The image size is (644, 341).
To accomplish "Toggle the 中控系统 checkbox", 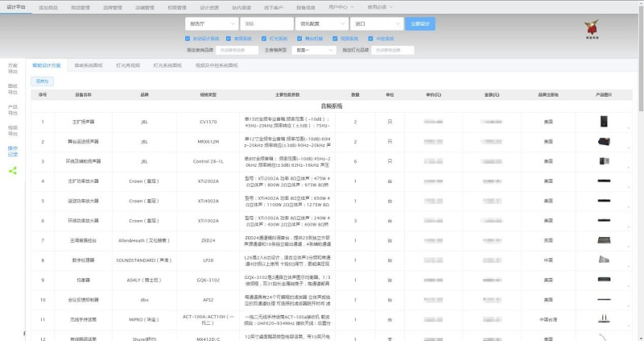I will (371, 39).
